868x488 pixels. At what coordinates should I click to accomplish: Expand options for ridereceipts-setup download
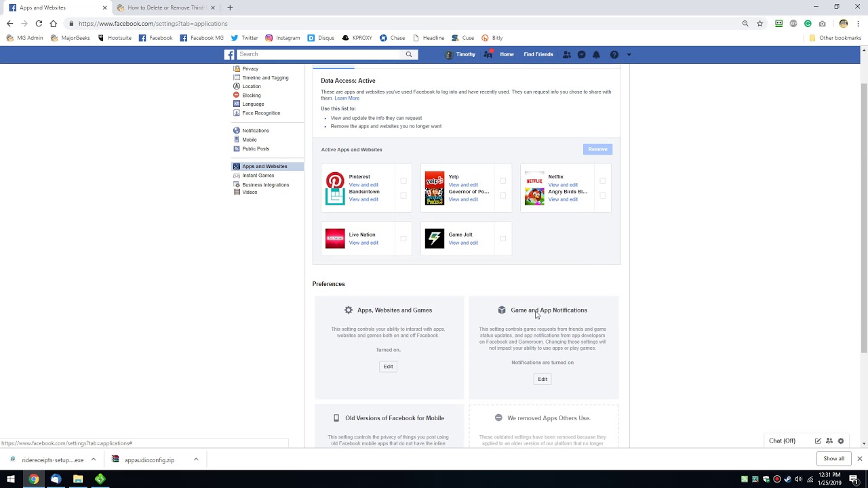pyautogui.click(x=94, y=460)
